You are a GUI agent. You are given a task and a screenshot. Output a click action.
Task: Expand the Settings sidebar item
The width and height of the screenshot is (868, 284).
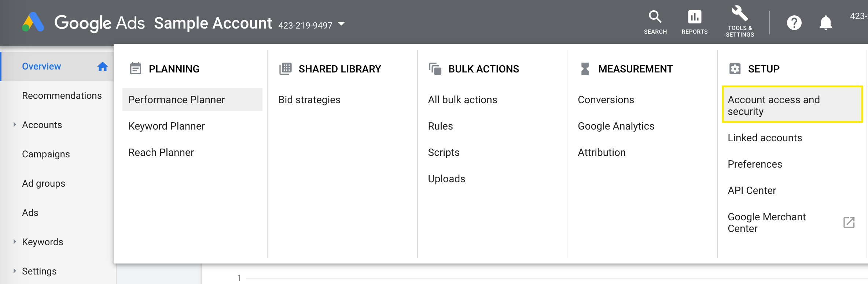pos(15,271)
